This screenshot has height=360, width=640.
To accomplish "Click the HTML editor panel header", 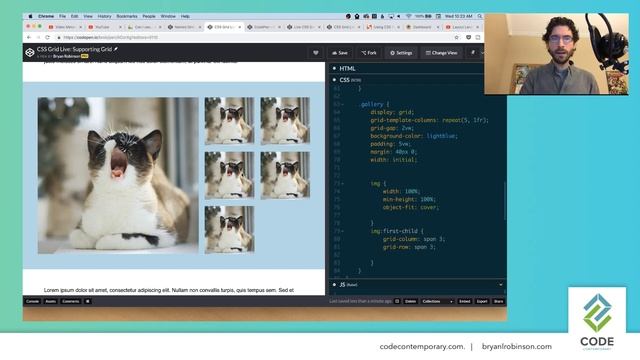I will click(418, 68).
